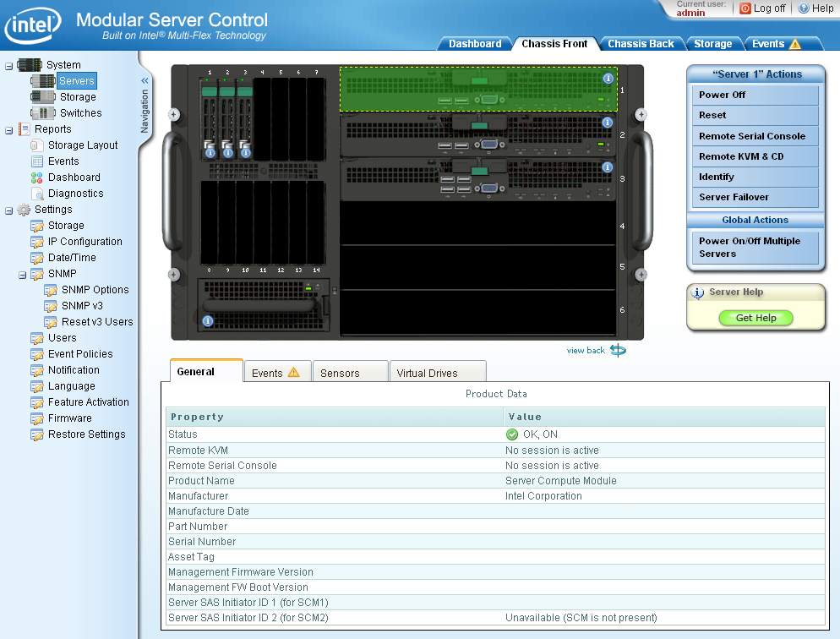The width and height of the screenshot is (840, 639).
Task: Select the General tab
Action: 206,371
